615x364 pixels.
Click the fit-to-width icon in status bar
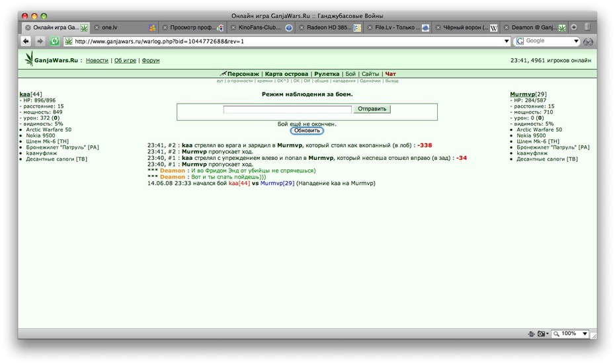click(531, 334)
